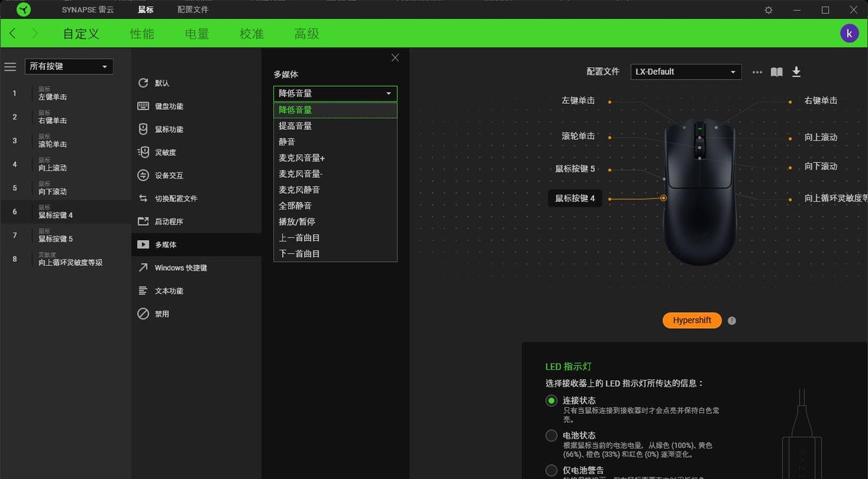This screenshot has width=868, height=479.
Task: Click the orange Hypershift button
Action: pos(692,320)
